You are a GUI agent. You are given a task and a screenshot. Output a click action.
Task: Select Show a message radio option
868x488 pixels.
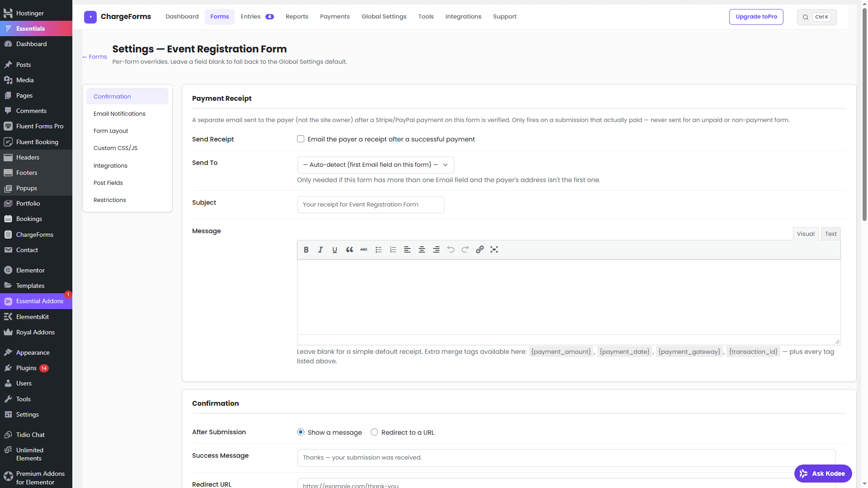(301, 432)
